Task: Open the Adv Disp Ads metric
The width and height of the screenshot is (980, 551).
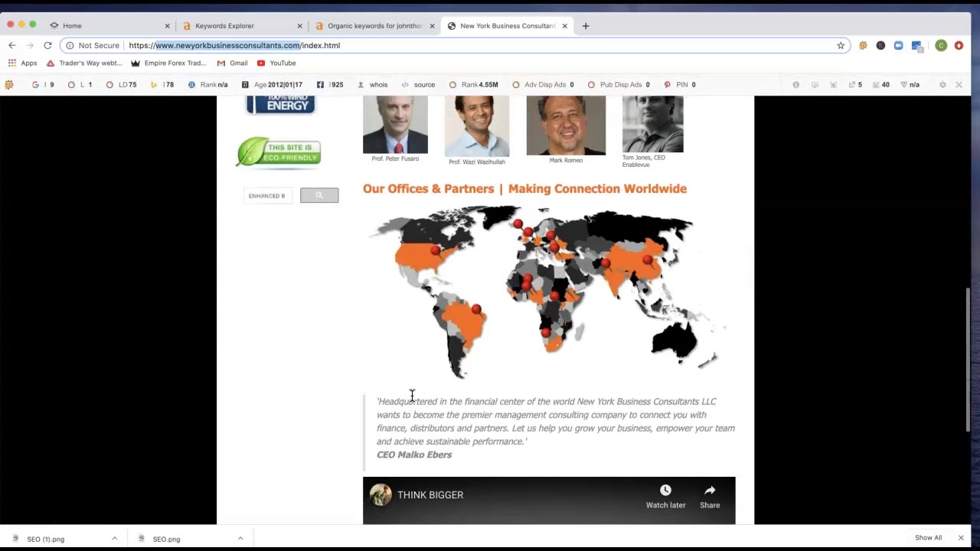Action: (543, 85)
